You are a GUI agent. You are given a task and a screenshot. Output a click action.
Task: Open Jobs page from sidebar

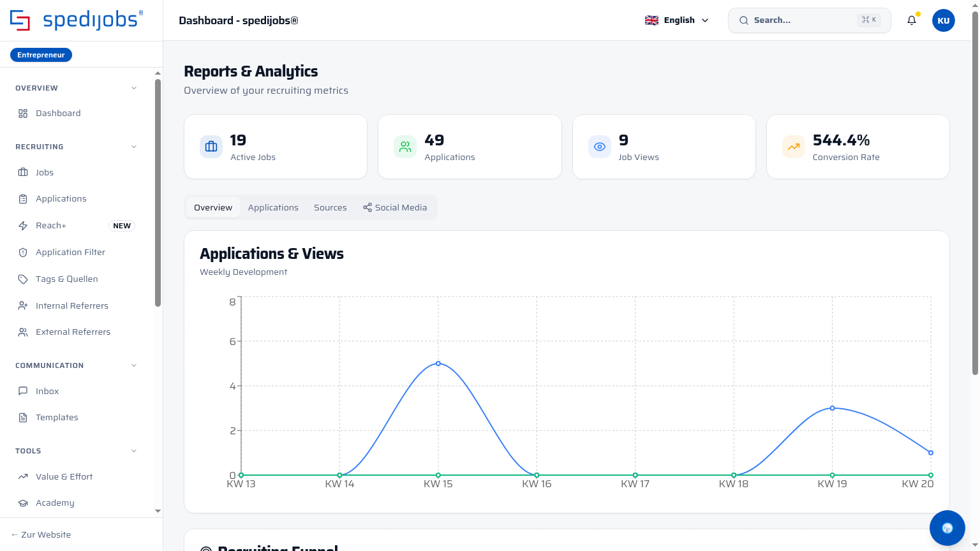[x=77, y=172]
